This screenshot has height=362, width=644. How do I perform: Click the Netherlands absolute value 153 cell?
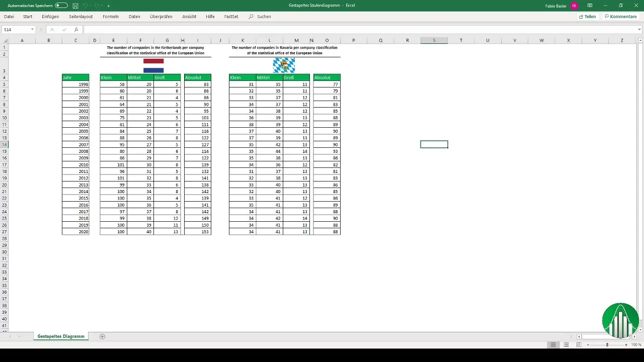point(198,232)
